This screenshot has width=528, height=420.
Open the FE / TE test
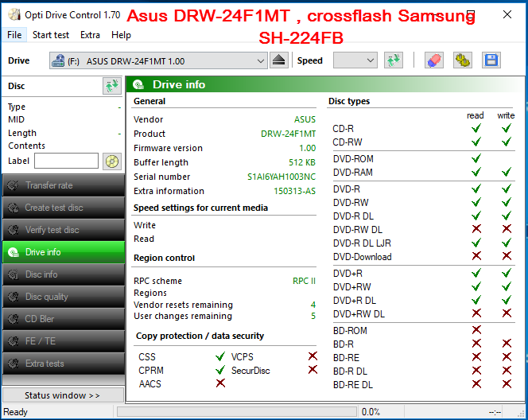[64, 340]
